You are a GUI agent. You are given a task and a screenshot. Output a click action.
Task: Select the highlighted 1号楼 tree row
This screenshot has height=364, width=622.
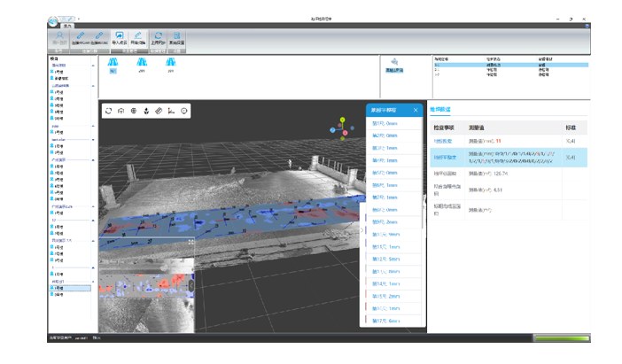pos(70,288)
